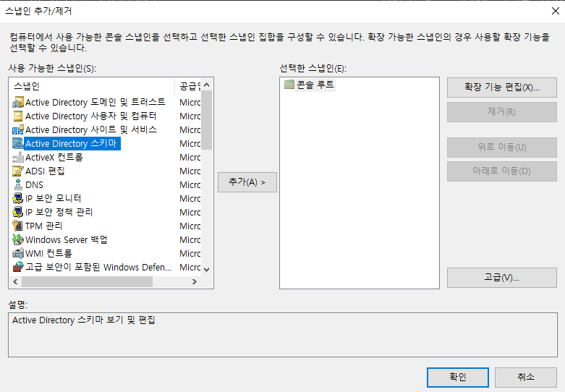Click the horizontal scroll right arrow
This screenshot has height=392, width=565.
tap(195, 281)
